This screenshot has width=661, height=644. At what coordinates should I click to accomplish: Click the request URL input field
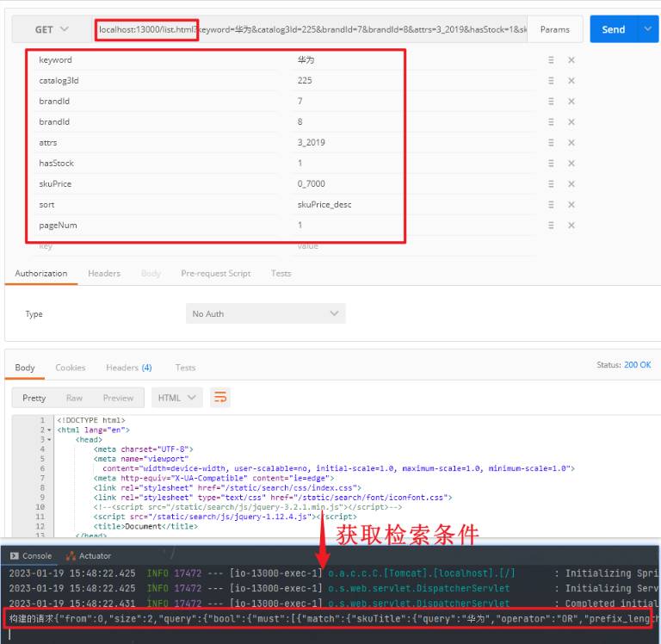310,29
